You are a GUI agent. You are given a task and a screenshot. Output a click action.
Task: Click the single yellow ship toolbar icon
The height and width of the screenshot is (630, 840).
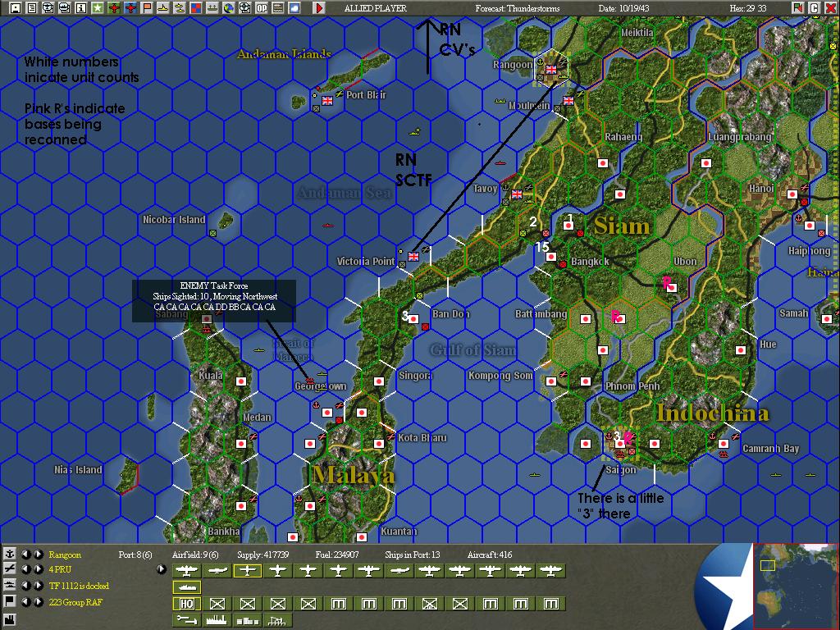163,8
